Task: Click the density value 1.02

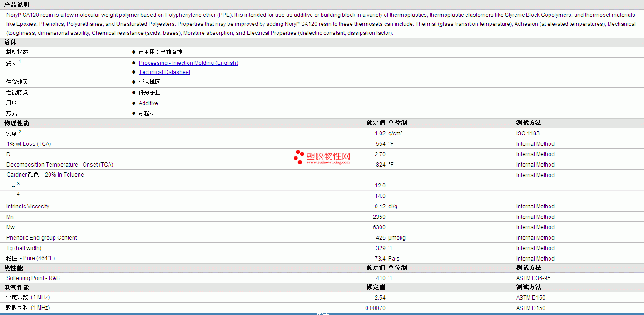Action: coord(380,133)
